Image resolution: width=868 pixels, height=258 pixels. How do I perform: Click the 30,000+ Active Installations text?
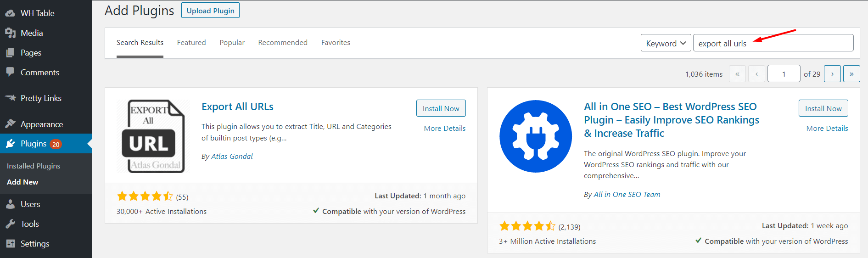(x=162, y=211)
